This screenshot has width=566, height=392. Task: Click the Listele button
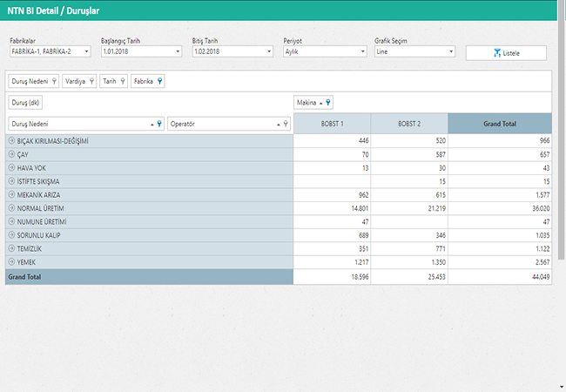pos(506,53)
